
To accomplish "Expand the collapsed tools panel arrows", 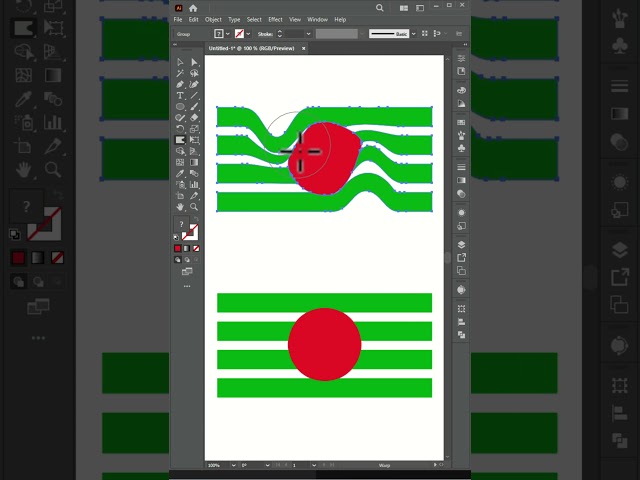I will coord(175,44).
